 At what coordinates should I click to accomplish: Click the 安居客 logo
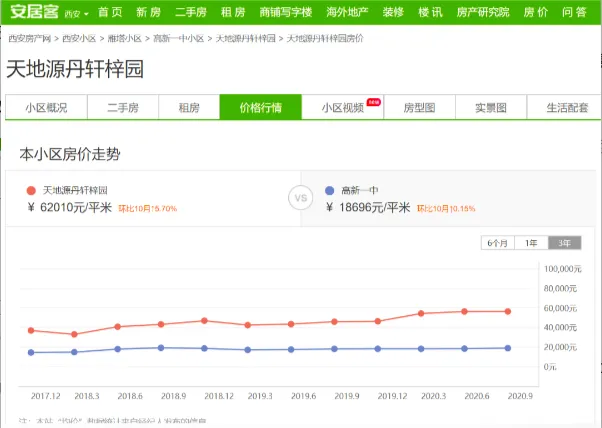pos(34,11)
